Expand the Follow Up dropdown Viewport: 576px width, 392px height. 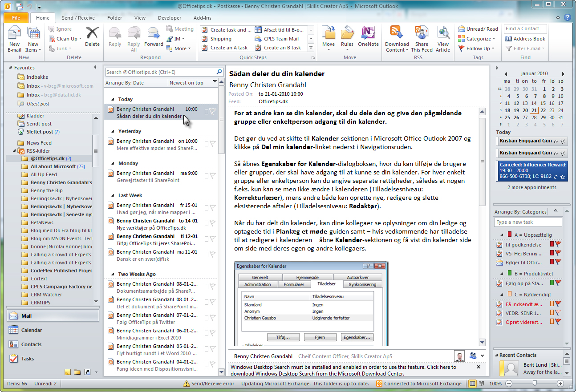click(478, 48)
